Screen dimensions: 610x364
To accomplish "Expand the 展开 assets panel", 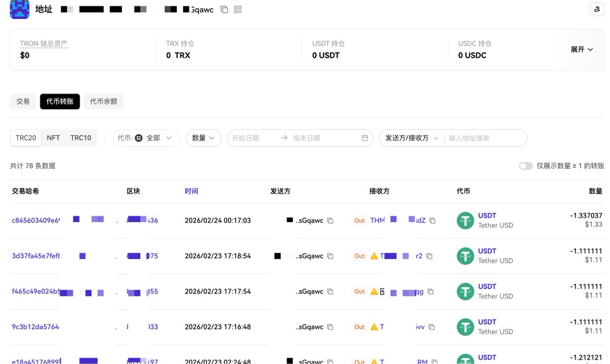I will point(582,49).
